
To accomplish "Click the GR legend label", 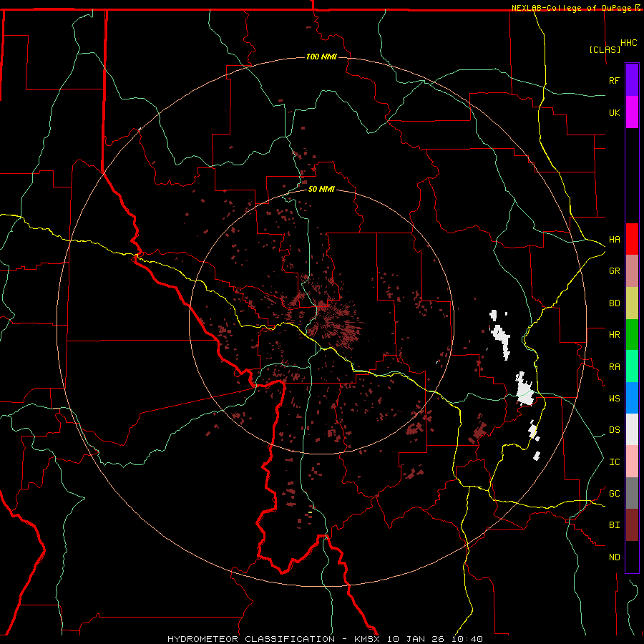I will pyautogui.click(x=614, y=270).
